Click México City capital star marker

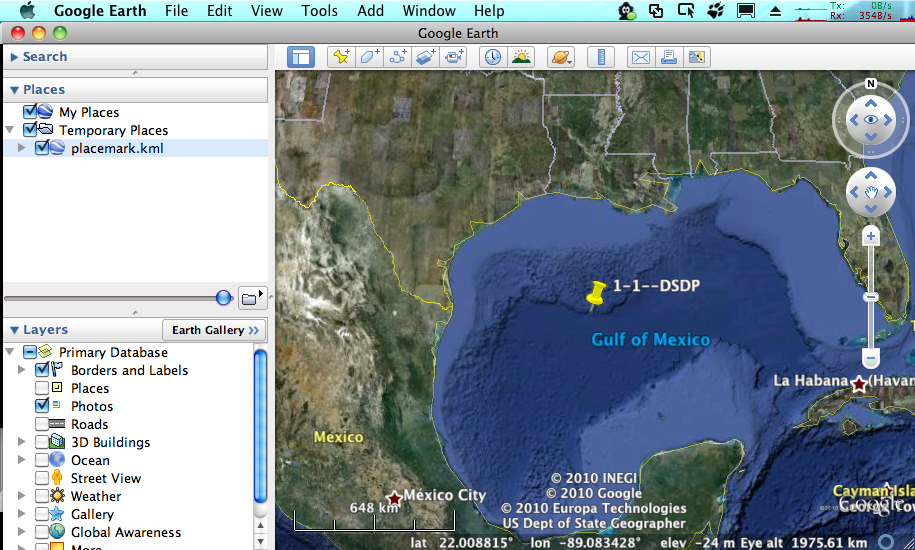pos(394,498)
